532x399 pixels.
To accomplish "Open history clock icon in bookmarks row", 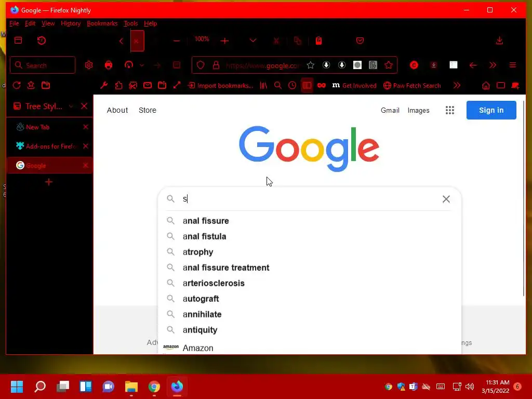I will (x=292, y=86).
